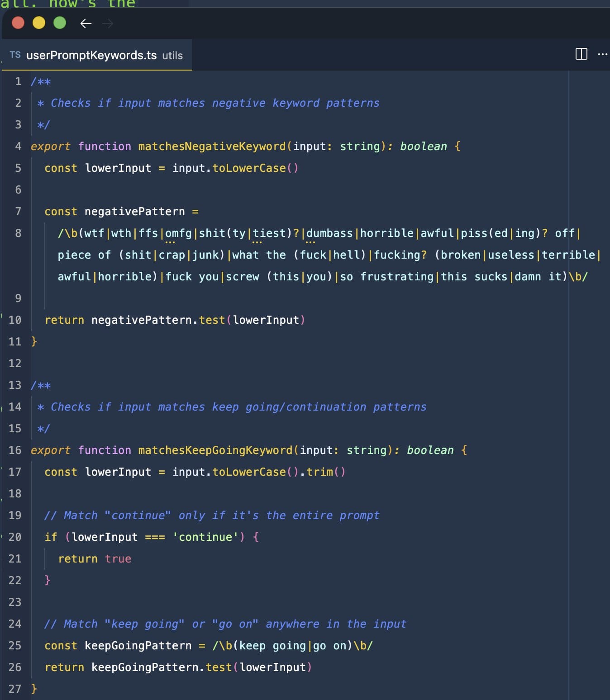Screen dimensions: 610x700
Task: Click the back navigation arrow
Action: (x=86, y=23)
